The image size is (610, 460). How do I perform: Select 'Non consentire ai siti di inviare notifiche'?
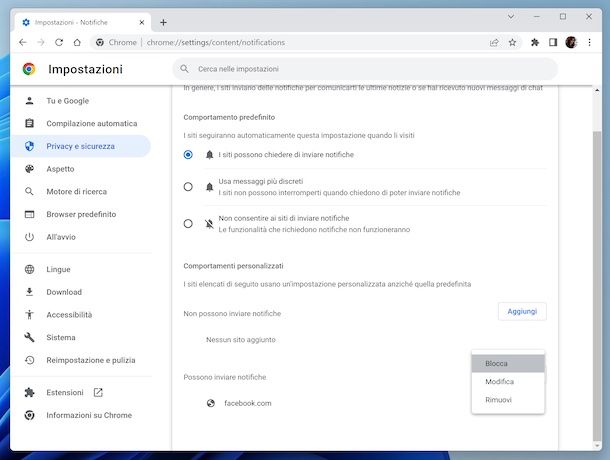coord(188,223)
